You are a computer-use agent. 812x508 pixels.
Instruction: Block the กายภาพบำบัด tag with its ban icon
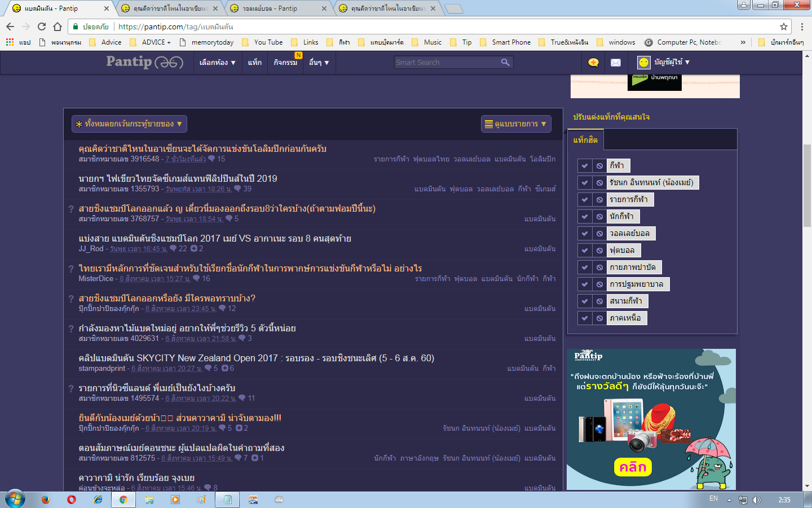pyautogui.click(x=599, y=268)
